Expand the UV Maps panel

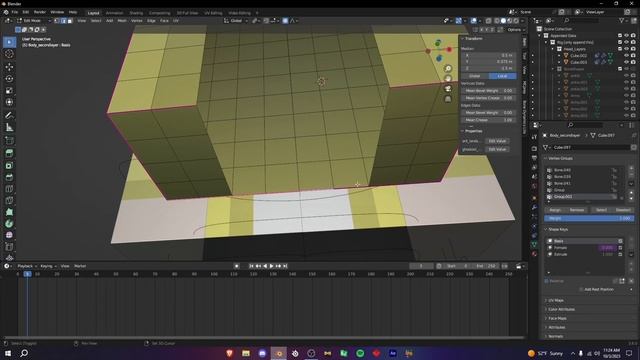pos(556,300)
